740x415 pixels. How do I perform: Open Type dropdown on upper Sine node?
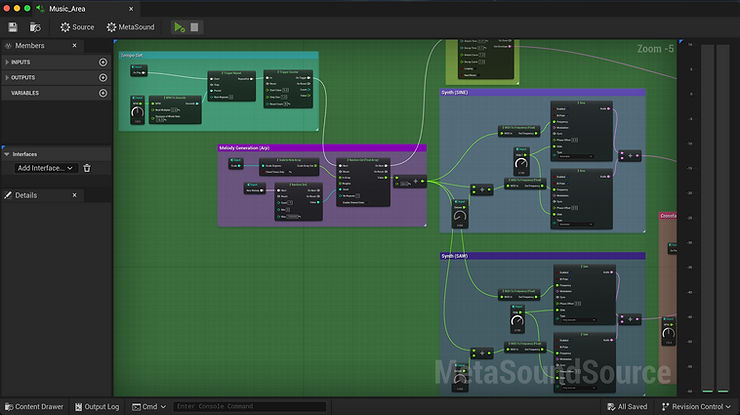[x=576, y=156]
